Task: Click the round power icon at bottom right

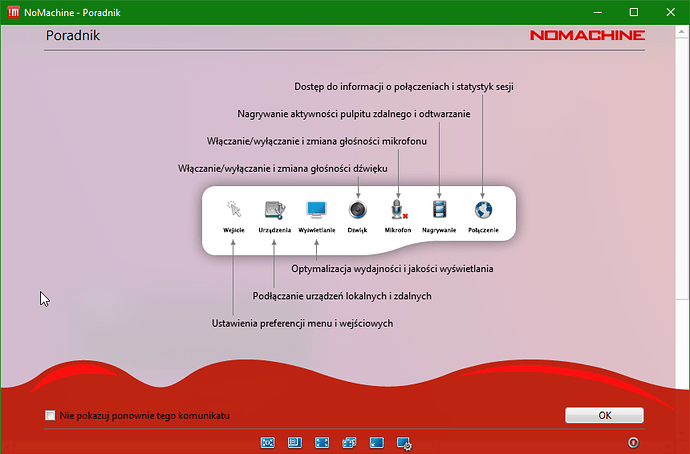Action: tap(633, 442)
